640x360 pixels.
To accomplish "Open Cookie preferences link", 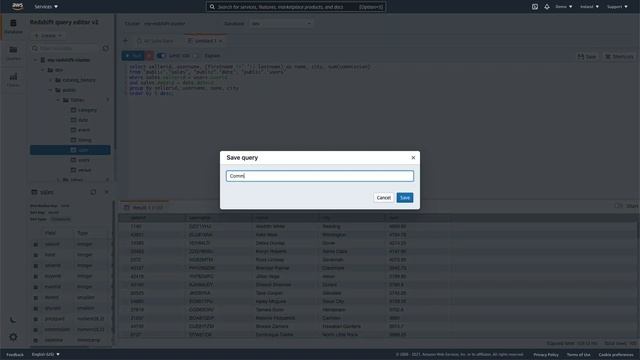I will pos(616,355).
